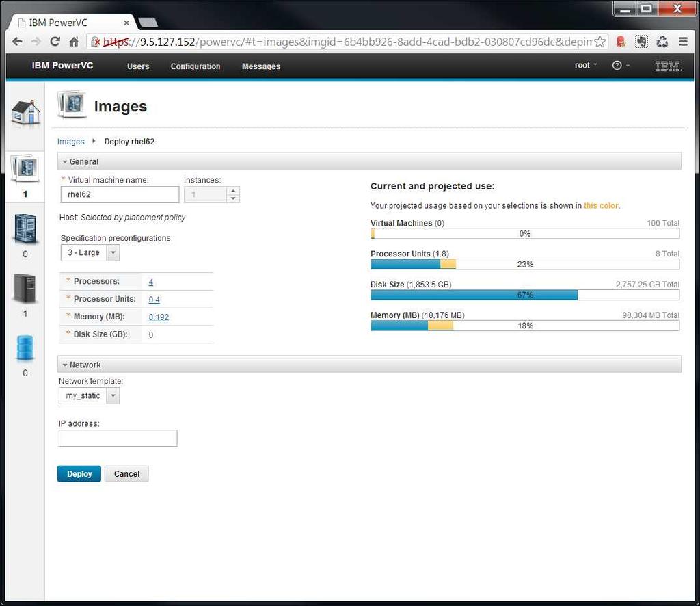Viewport: 700px width, 606px height.
Task: Open the Network template dropdown
Action: click(x=113, y=395)
